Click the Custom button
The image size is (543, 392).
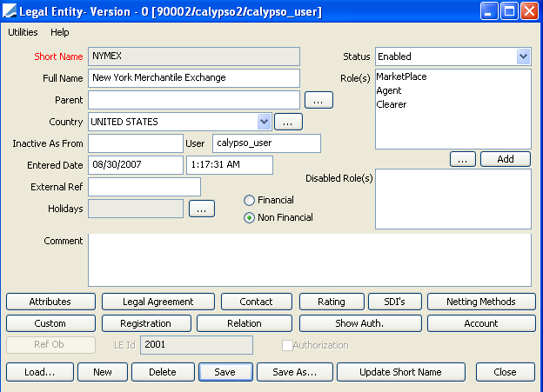tap(50, 323)
